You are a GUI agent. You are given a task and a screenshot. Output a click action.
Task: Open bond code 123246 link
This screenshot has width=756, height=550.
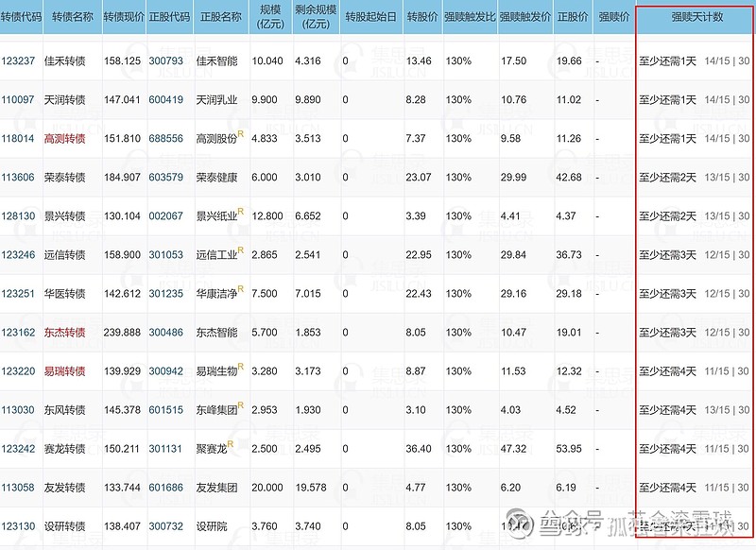click(18, 255)
